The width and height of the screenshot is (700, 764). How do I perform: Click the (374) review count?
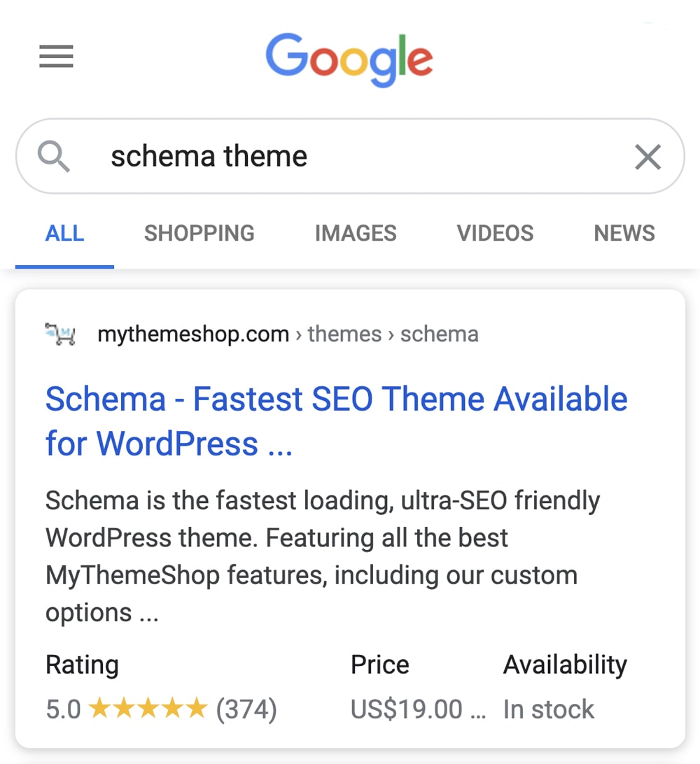point(248,709)
